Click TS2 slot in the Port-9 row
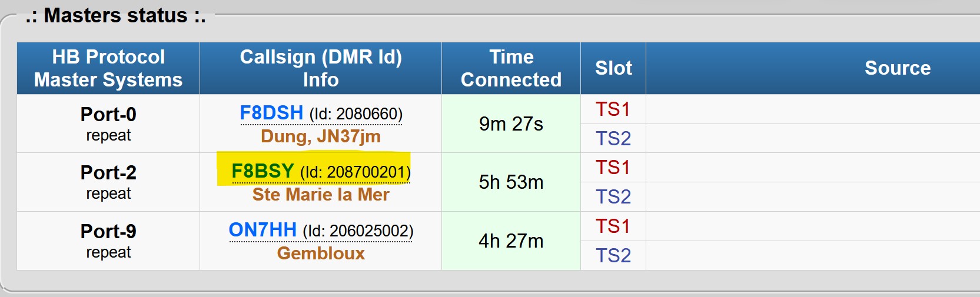The height and width of the screenshot is (297, 980). 613,255
